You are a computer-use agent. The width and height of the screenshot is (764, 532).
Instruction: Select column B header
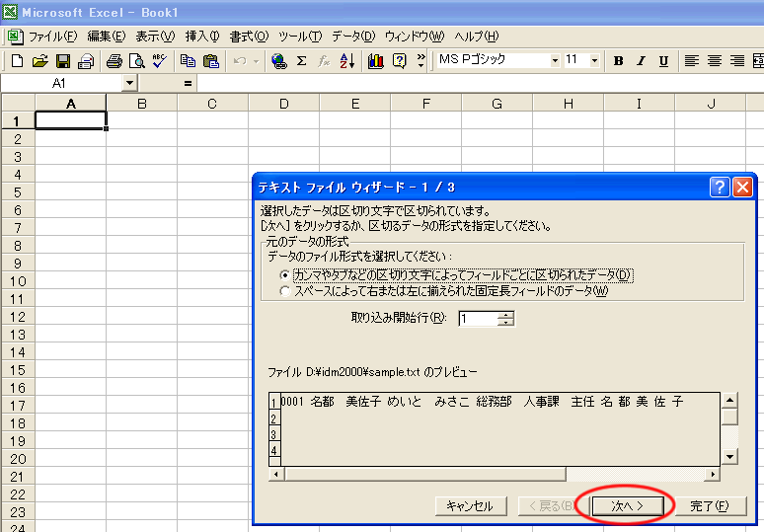tap(142, 104)
